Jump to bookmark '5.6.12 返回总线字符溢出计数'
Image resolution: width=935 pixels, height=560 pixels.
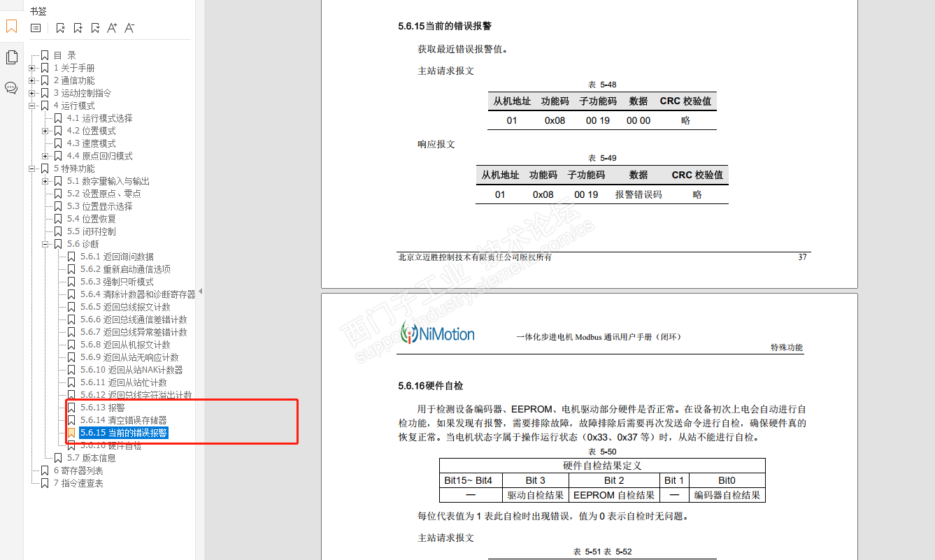[x=136, y=395]
